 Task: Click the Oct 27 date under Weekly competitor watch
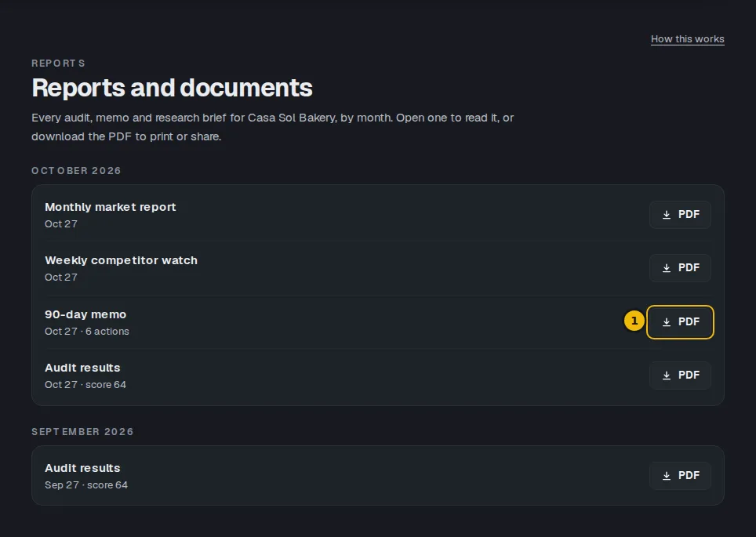tap(60, 278)
